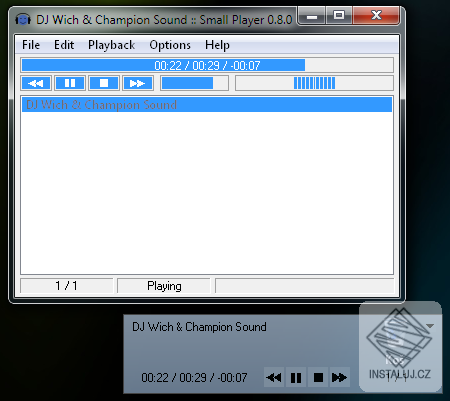The image size is (450, 401).
Task: Click the headphones app icon in title bar
Action: [x=23, y=20]
